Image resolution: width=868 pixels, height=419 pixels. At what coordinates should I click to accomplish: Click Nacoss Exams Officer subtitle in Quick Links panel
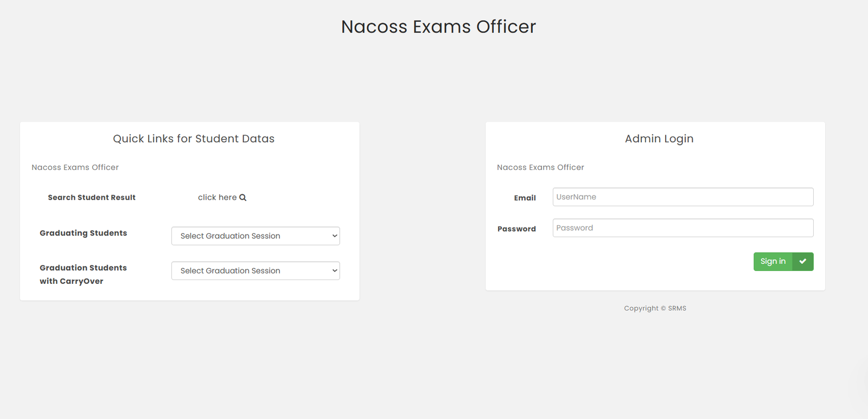[x=75, y=167]
